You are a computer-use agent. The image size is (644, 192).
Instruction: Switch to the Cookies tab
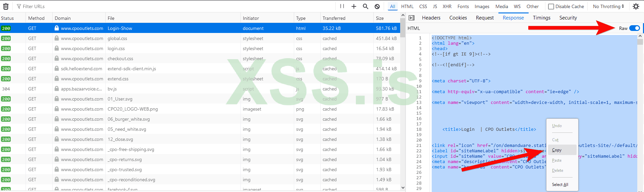tap(458, 18)
